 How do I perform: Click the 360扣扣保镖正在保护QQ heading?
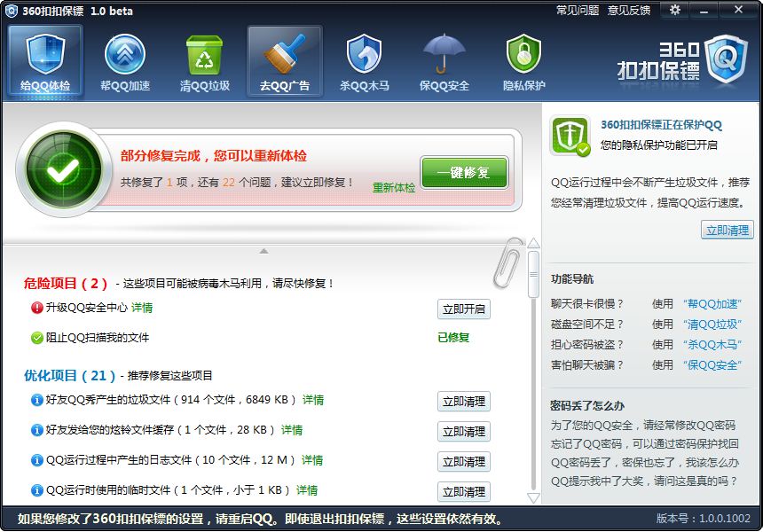click(661, 125)
